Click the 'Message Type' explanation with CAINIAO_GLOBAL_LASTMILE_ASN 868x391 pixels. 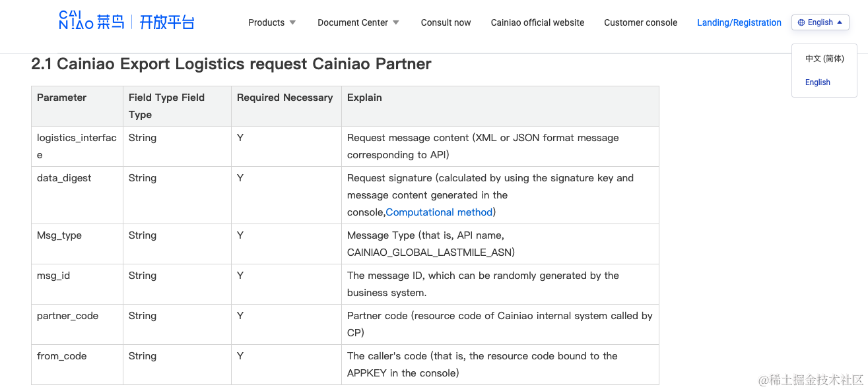[431, 244]
